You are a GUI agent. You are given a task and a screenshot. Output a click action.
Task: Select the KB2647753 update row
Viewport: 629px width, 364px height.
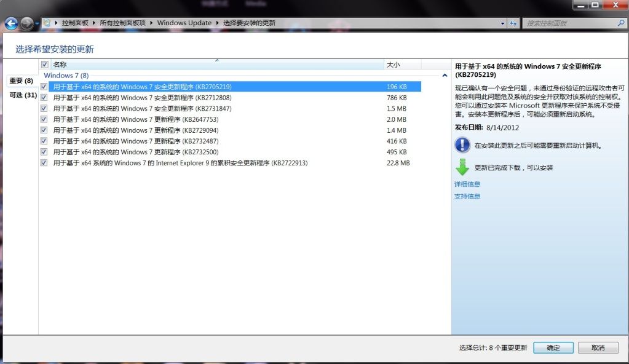(235, 119)
